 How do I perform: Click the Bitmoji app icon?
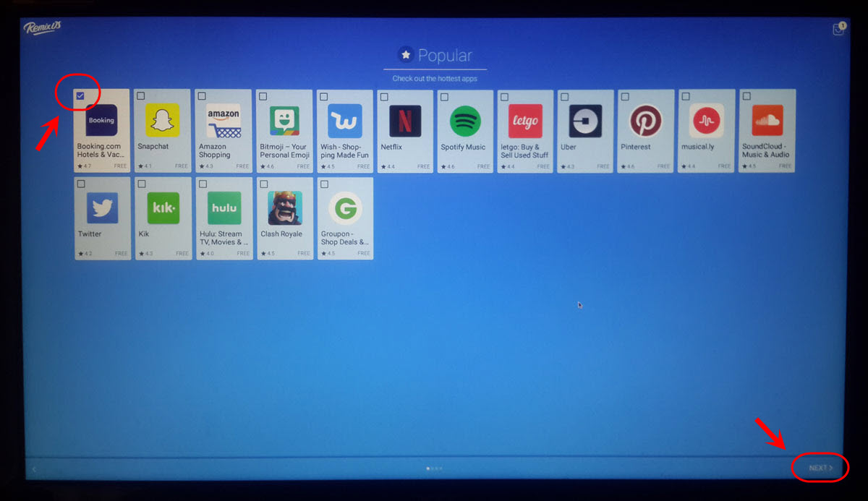point(284,121)
